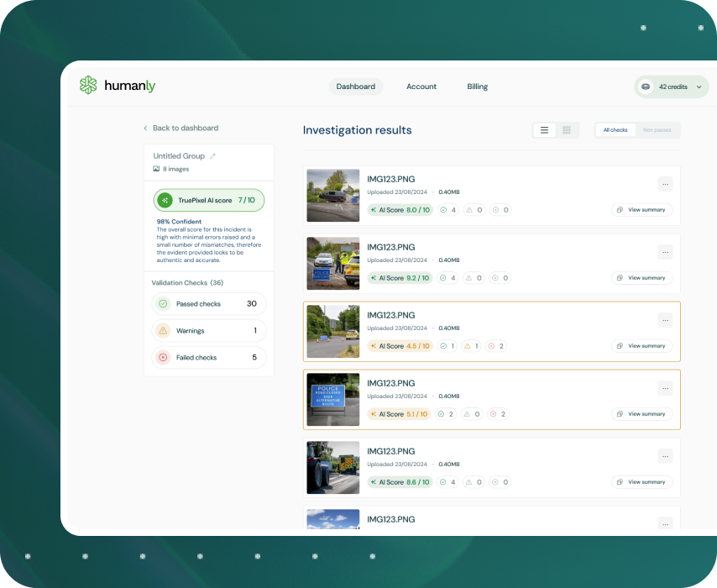Toggle filter to Non passes
The width and height of the screenshot is (717, 588).
click(x=658, y=130)
